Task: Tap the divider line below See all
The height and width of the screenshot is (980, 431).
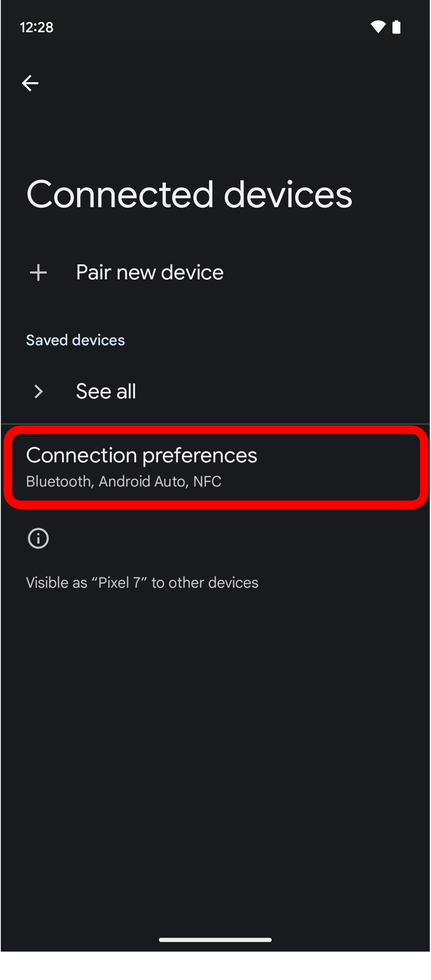Action: click(x=215, y=424)
